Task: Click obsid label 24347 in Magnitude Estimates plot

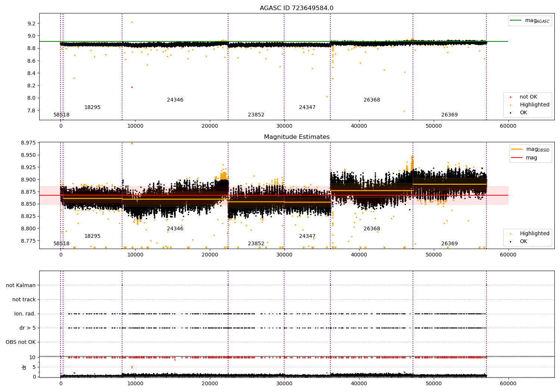Action: point(307,236)
